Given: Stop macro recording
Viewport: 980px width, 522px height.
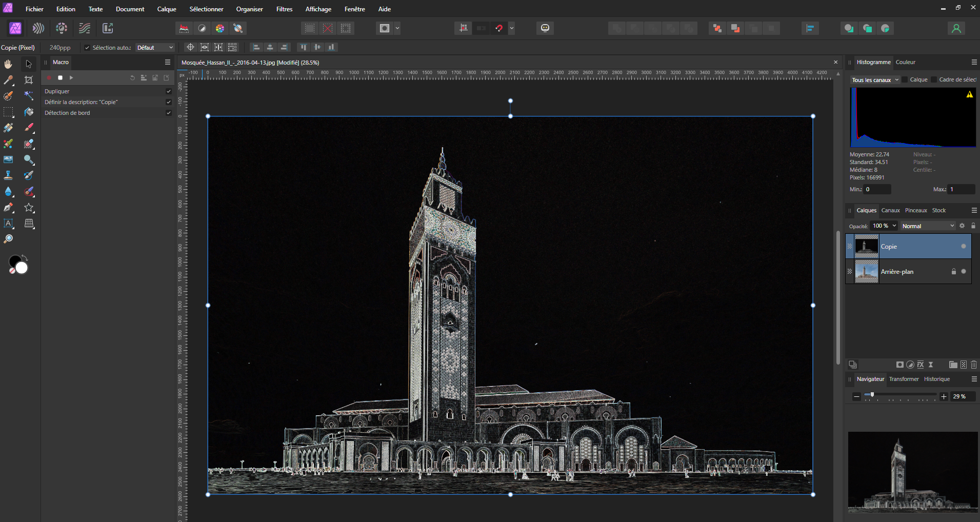Looking at the screenshot, I should [x=60, y=78].
